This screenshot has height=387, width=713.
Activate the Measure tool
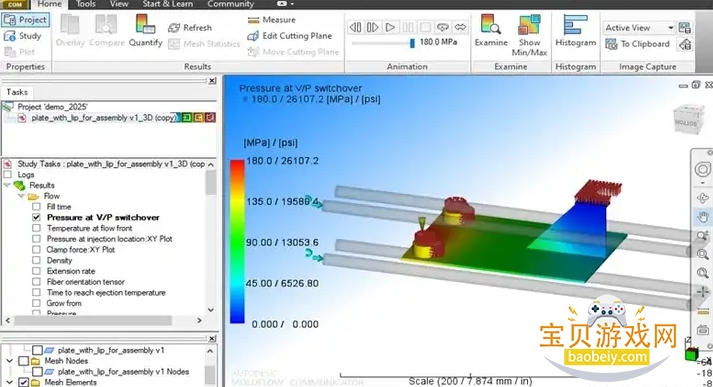[x=271, y=20]
